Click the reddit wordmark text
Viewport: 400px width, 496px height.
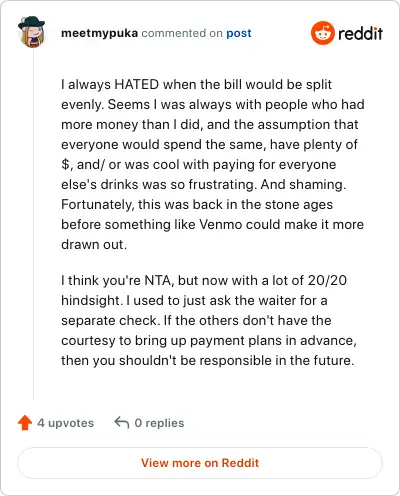point(360,33)
